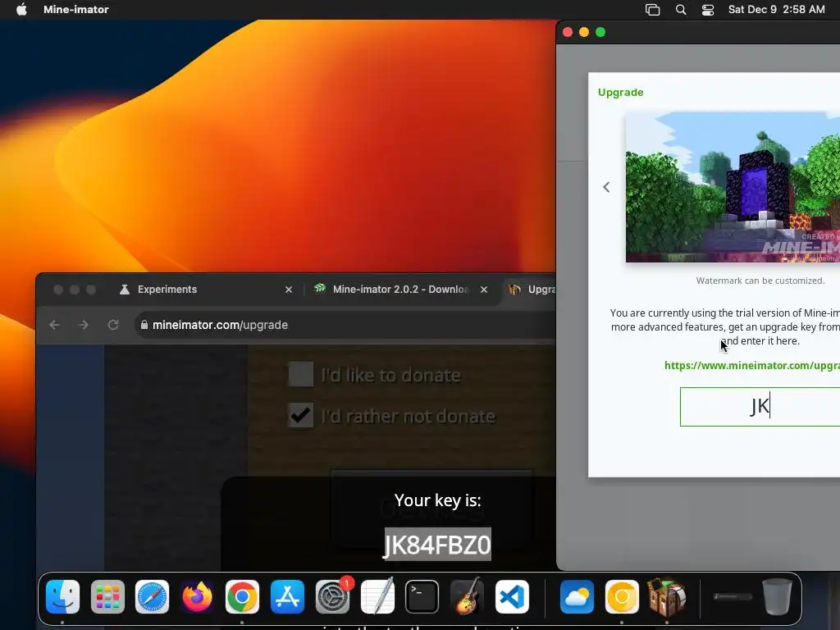Open System Settings in the dock
The height and width of the screenshot is (630, 840).
pos(332,596)
